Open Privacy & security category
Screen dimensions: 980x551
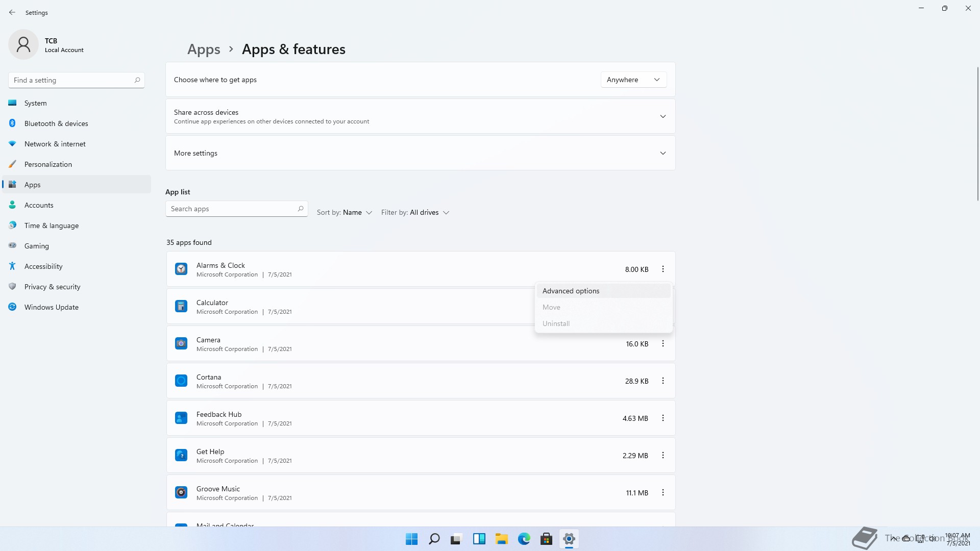point(77,287)
